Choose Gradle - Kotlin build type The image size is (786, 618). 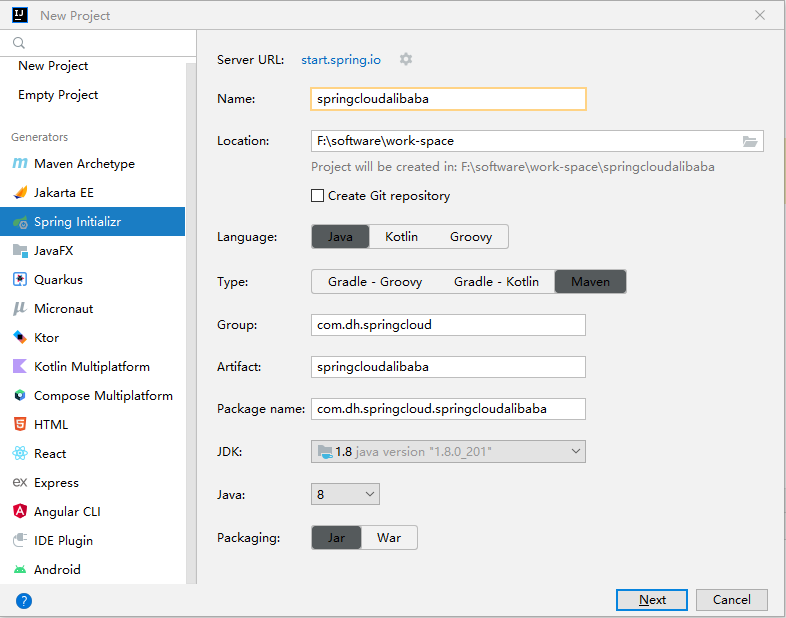[x=496, y=282]
